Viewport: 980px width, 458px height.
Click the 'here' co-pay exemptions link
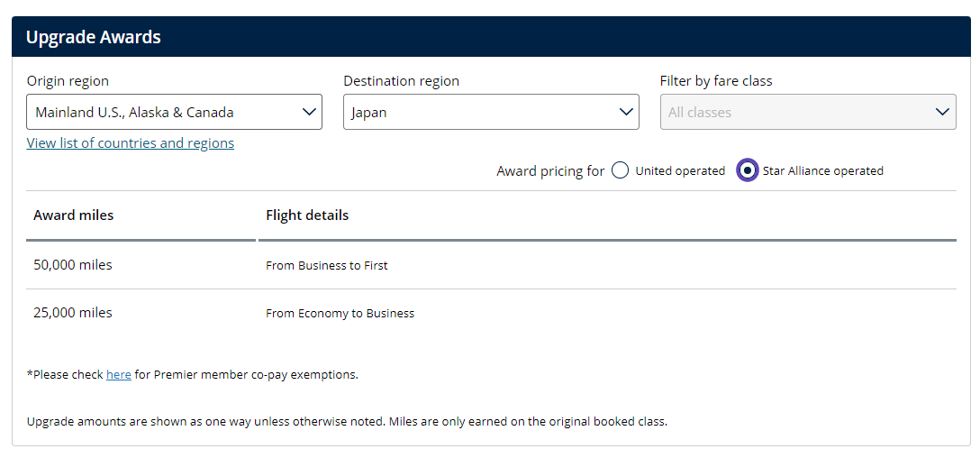[x=119, y=374]
